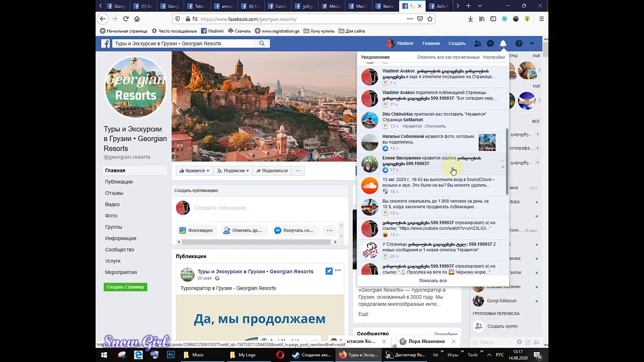Screen dimensions: 644x362
Task: Open pinned post three-dot menu
Action: coord(338,270)
